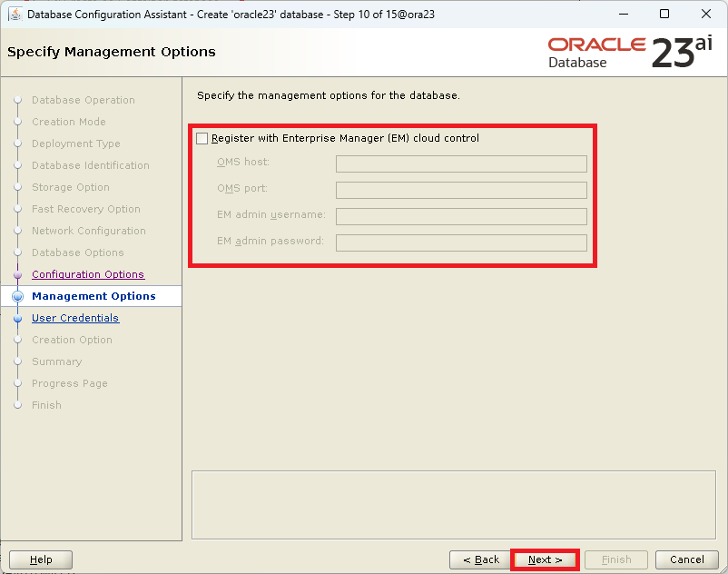Open the Help button

pos(41,559)
